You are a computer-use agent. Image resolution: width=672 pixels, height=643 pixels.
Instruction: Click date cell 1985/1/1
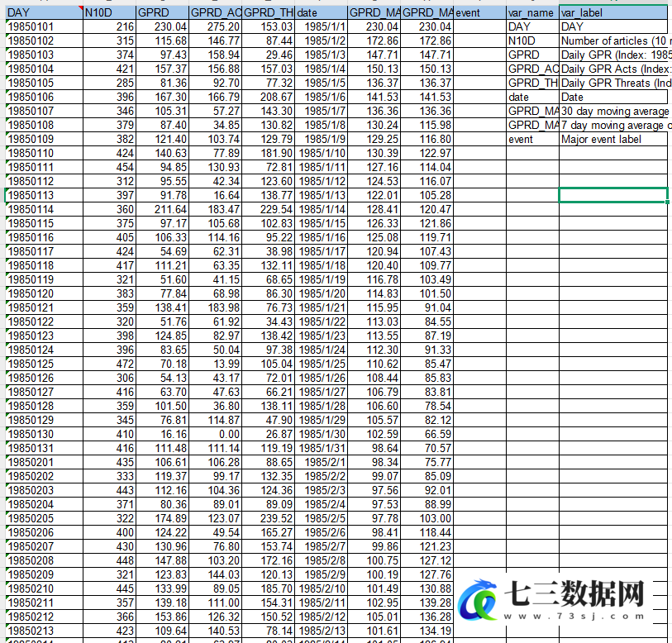[x=321, y=26]
